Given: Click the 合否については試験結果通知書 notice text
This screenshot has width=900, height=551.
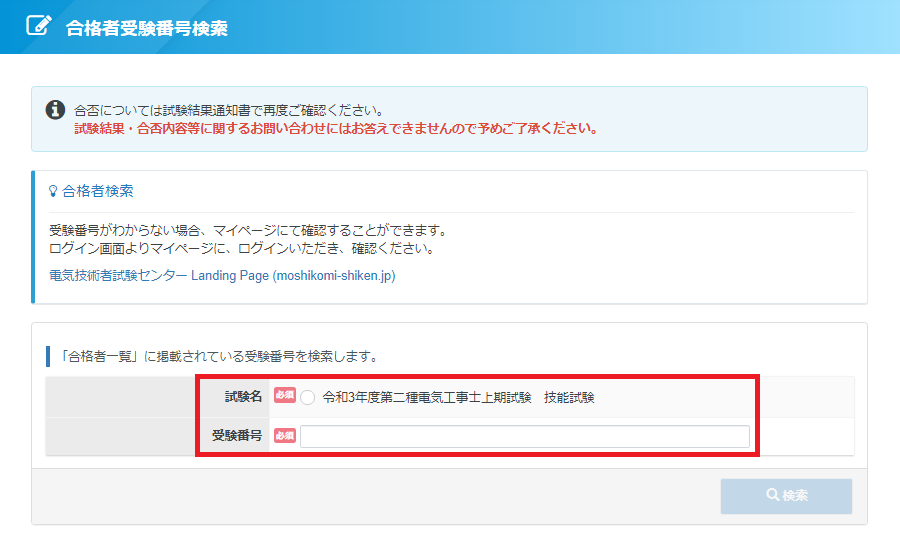Looking at the screenshot, I should tap(228, 110).
